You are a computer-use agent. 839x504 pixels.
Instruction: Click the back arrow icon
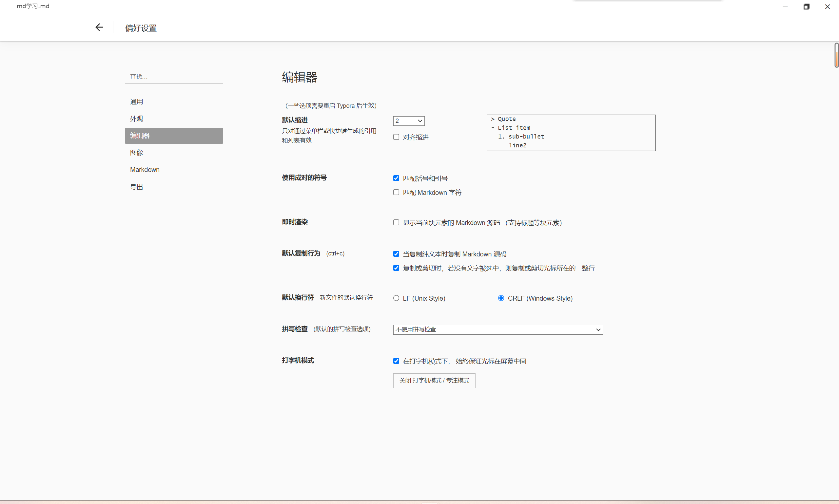point(99,28)
